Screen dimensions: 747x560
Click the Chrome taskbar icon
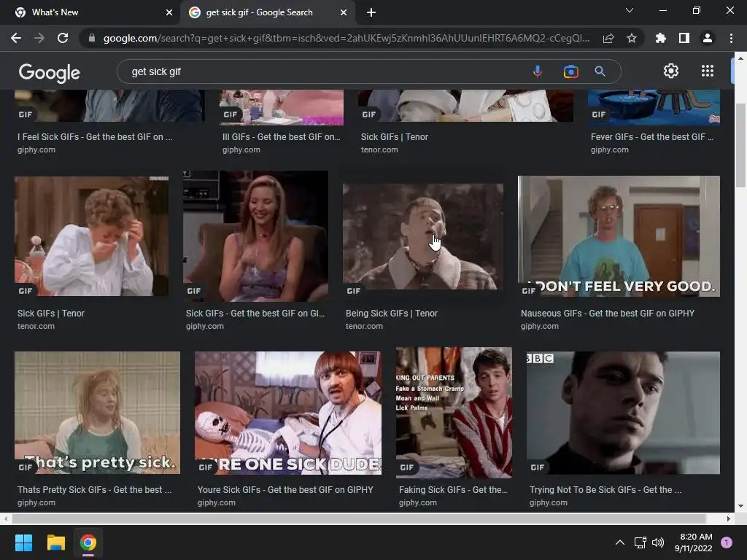click(88, 542)
